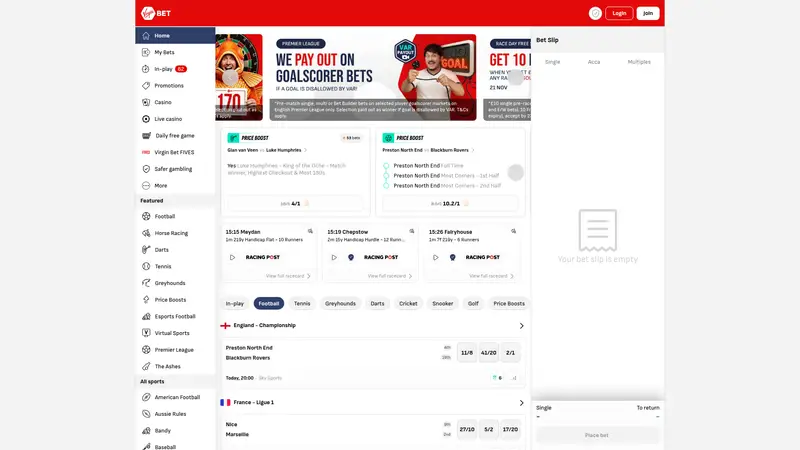The height and width of the screenshot is (450, 800).
Task: Expand England - Championship league arrow
Action: point(521,326)
